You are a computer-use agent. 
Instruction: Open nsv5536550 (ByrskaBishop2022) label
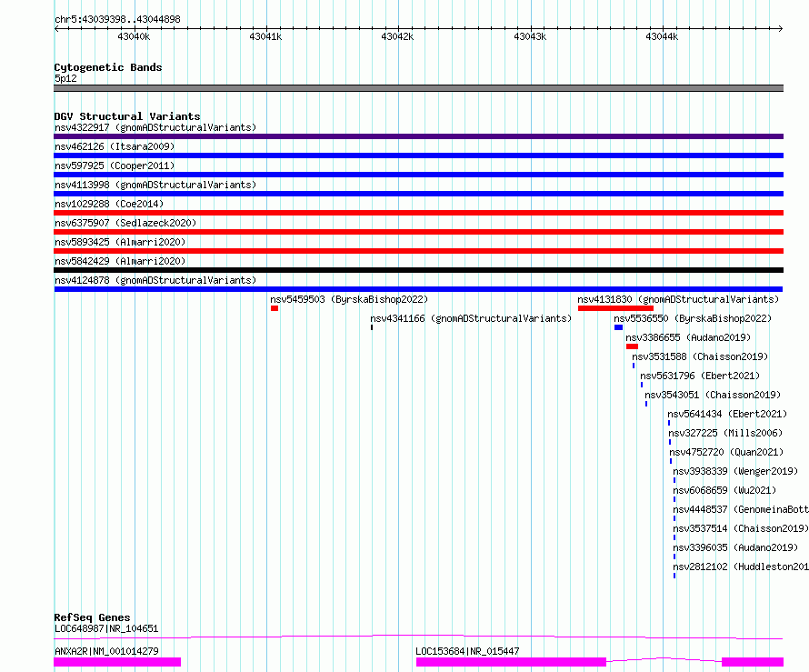coord(693,318)
